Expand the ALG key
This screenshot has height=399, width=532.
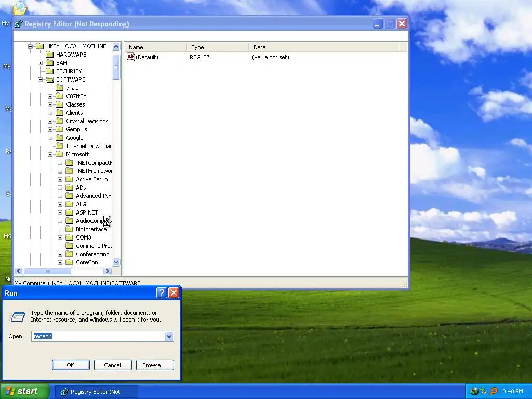[60, 204]
